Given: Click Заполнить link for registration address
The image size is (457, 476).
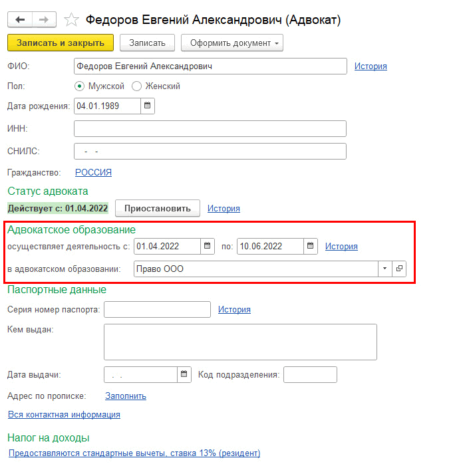Looking at the screenshot, I should tap(126, 396).
